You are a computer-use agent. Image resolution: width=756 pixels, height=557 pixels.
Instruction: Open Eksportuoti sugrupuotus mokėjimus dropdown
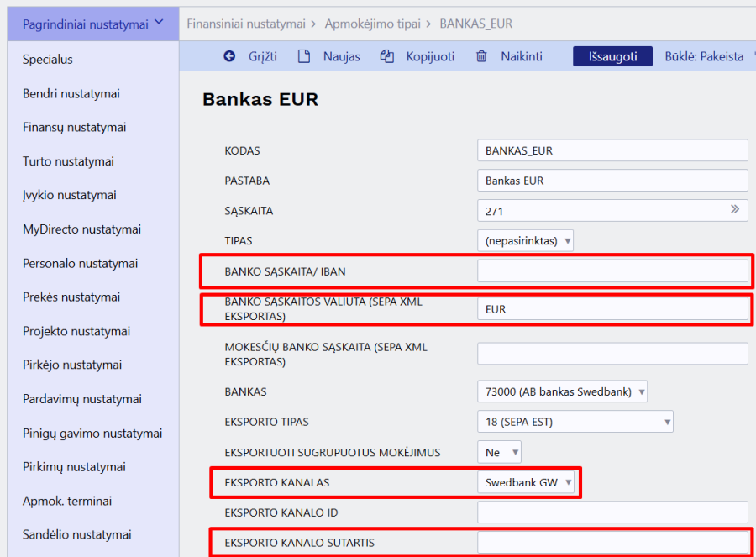tap(499, 452)
